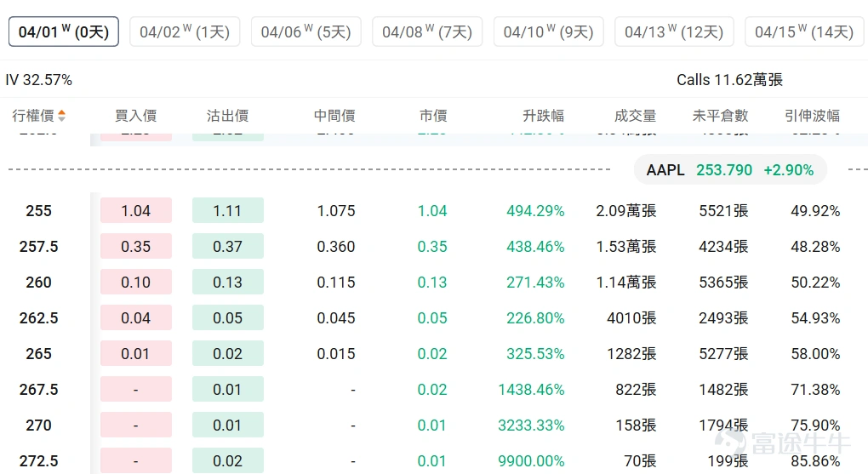
Task: Select strike price 255 row
Action: [434, 210]
